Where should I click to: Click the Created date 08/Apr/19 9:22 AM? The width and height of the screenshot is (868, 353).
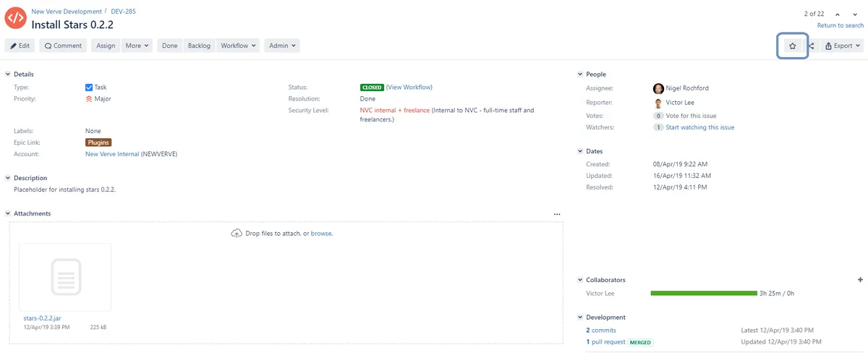pos(680,164)
